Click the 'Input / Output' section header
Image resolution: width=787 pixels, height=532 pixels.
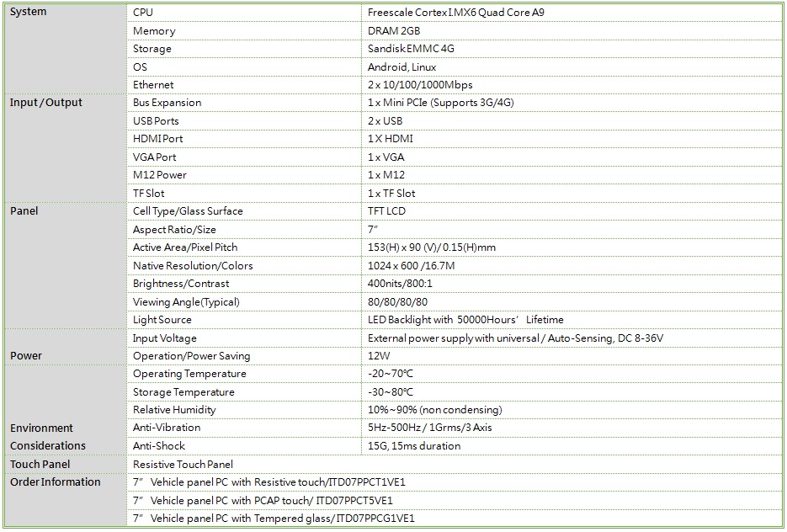tap(46, 103)
